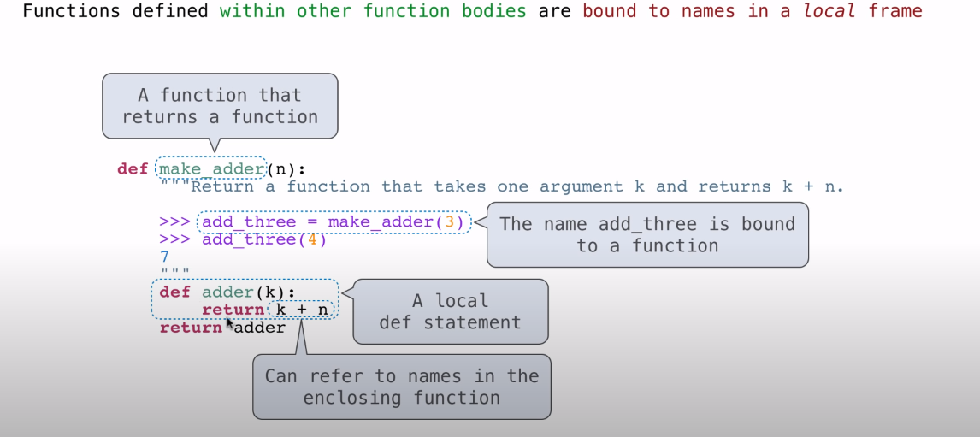Select the "A local def statement" callout
This screenshot has height=437, width=980.
(450, 311)
